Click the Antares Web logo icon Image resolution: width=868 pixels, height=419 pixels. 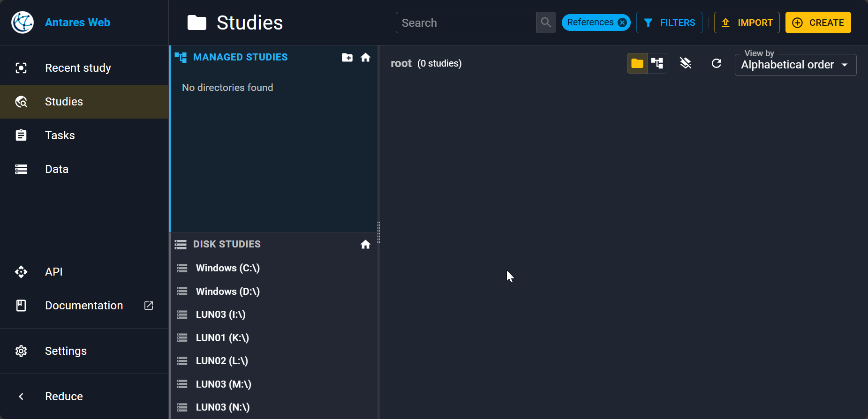coord(23,22)
